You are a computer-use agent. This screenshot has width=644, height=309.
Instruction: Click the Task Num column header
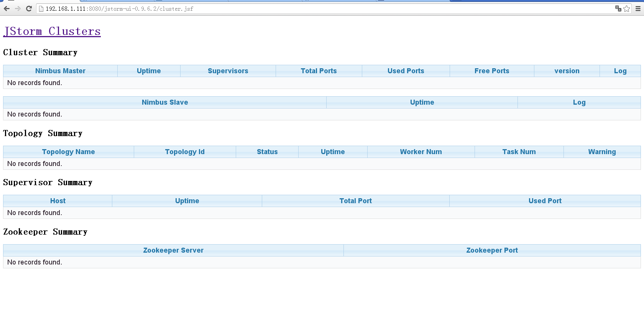point(519,152)
